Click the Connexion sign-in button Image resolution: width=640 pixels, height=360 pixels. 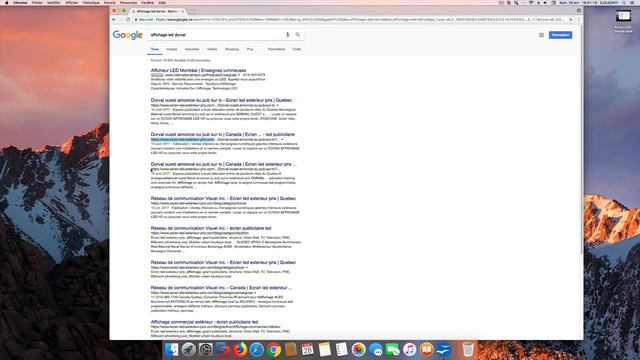[560, 35]
